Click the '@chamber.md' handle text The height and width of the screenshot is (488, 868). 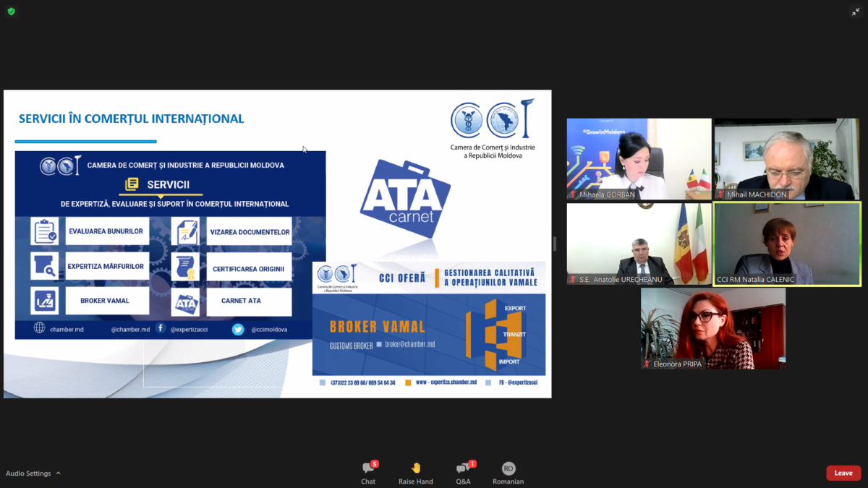click(x=130, y=329)
